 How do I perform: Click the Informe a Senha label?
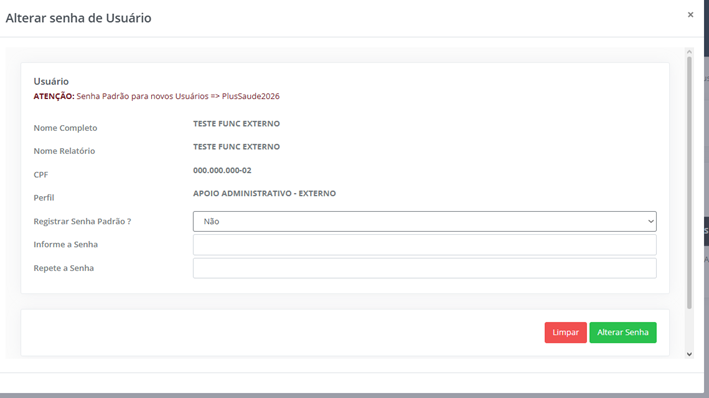click(66, 244)
